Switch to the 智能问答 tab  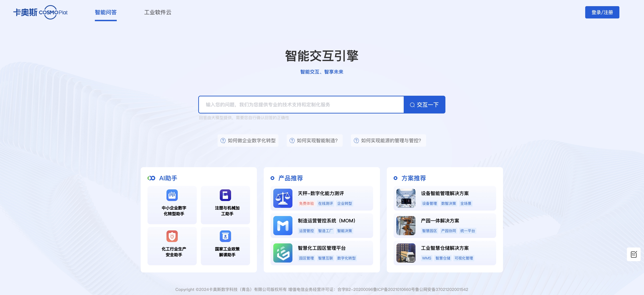point(106,12)
